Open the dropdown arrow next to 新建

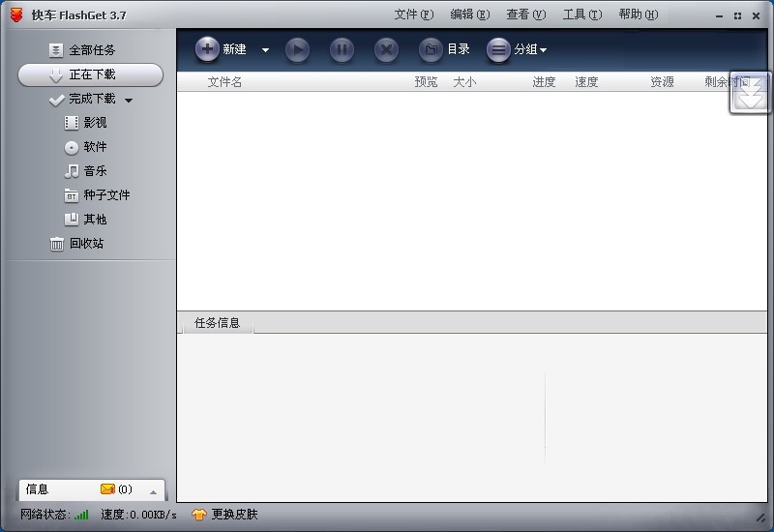(265, 50)
